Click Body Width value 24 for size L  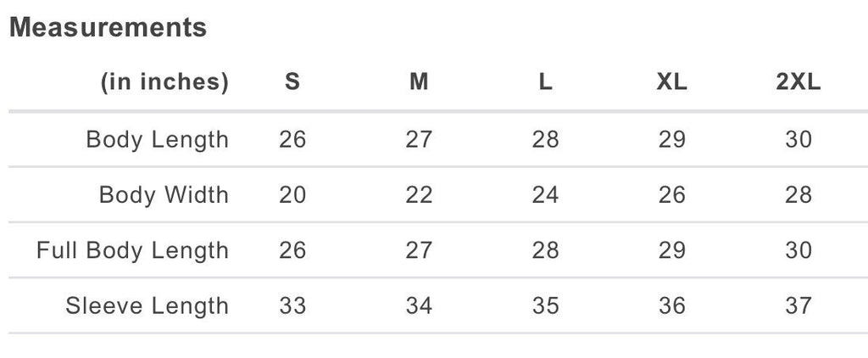[x=545, y=195]
